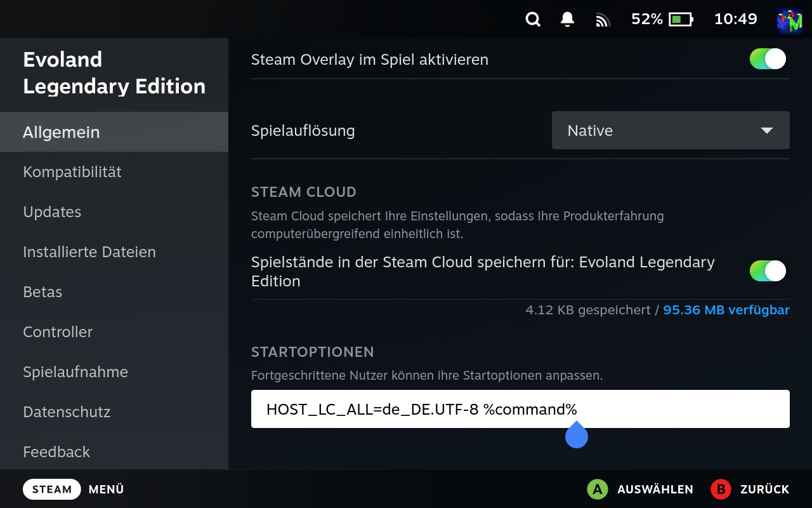Viewport: 812px width, 508px height.
Task: Open notifications bell icon
Action: 567,20
